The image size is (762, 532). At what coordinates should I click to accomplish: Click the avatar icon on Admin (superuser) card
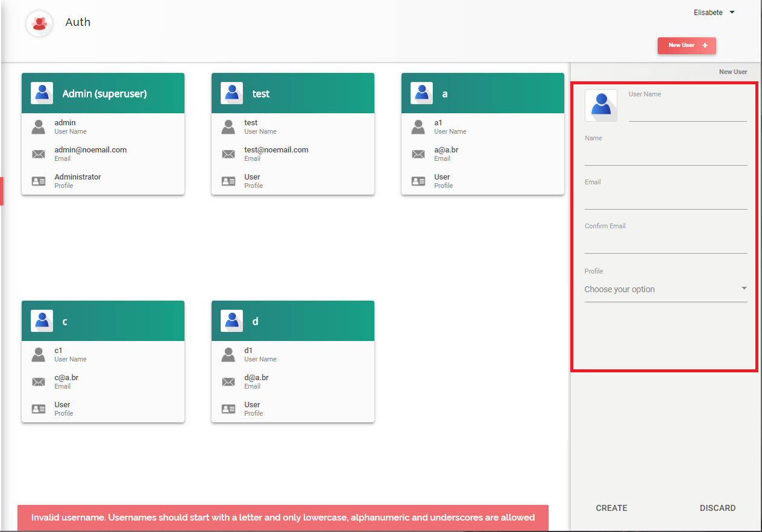[x=42, y=93]
